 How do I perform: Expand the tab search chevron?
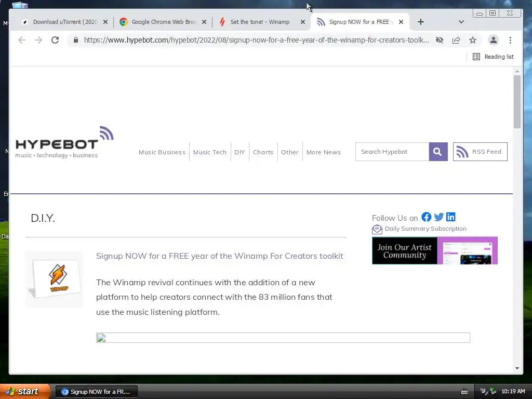[461, 22]
